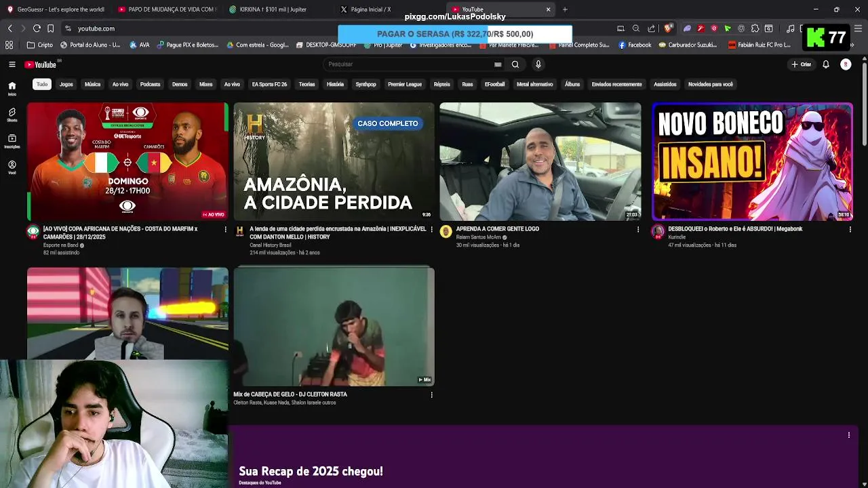Open the Pague PIX e Boletos bookmark
Image resolution: width=868 pixels, height=488 pixels.
coord(188,45)
